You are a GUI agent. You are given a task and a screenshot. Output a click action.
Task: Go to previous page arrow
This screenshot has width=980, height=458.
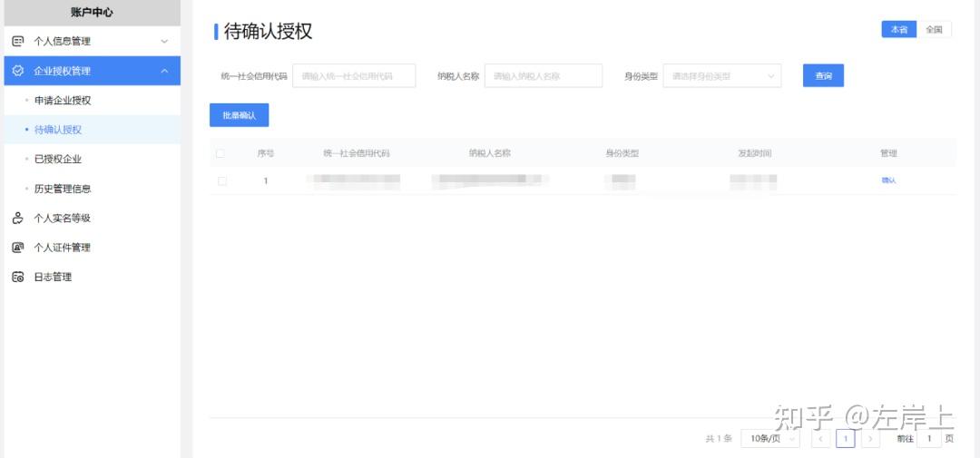(x=820, y=439)
